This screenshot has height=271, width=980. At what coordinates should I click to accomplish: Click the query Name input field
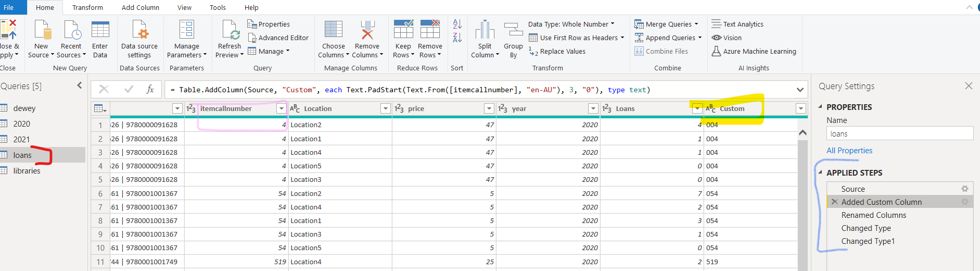[x=899, y=134]
